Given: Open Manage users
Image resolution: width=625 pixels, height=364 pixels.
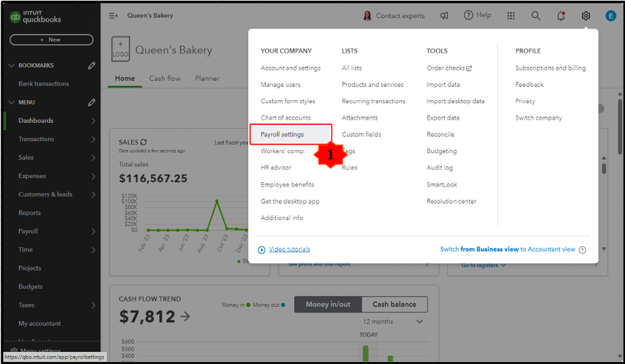Looking at the screenshot, I should [281, 84].
